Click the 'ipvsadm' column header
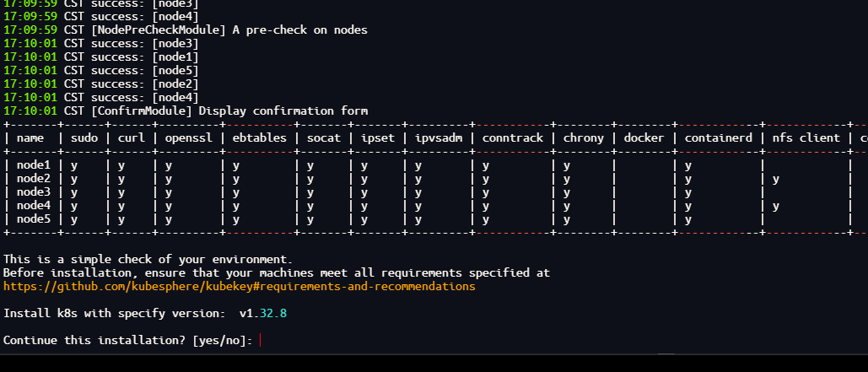Image resolution: width=868 pixels, height=372 pixels. pos(435,137)
